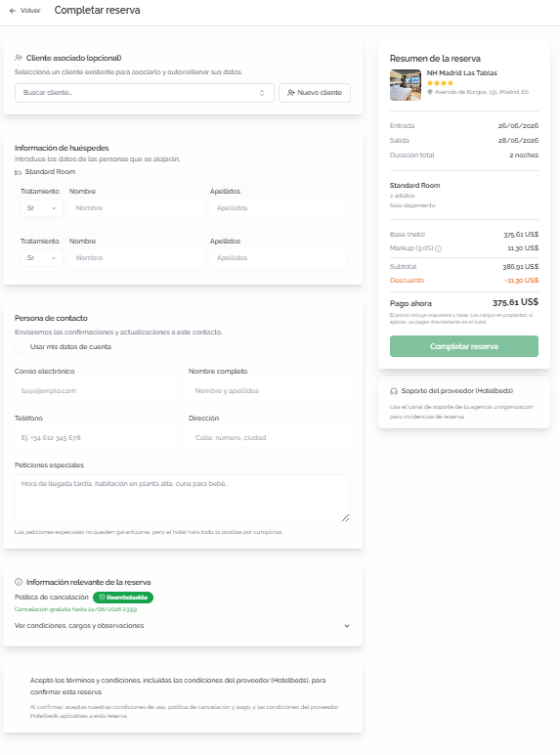
Task: Click the NH Madrid Las Tablas hotel name
Action: 462,73
